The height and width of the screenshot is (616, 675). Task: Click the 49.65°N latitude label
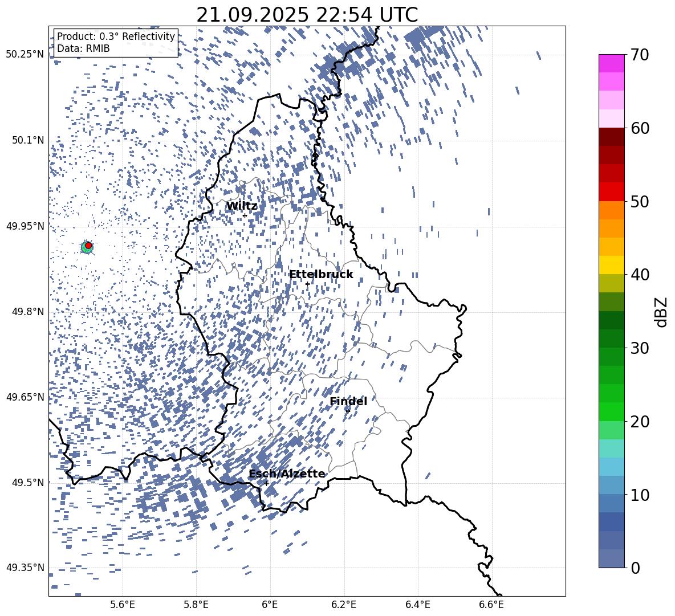pyautogui.click(x=25, y=397)
